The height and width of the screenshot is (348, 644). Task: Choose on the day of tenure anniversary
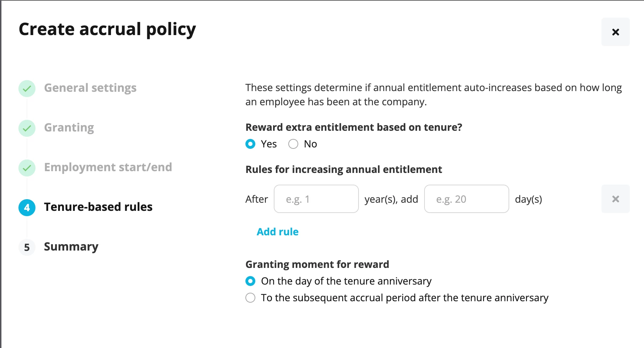click(x=250, y=281)
